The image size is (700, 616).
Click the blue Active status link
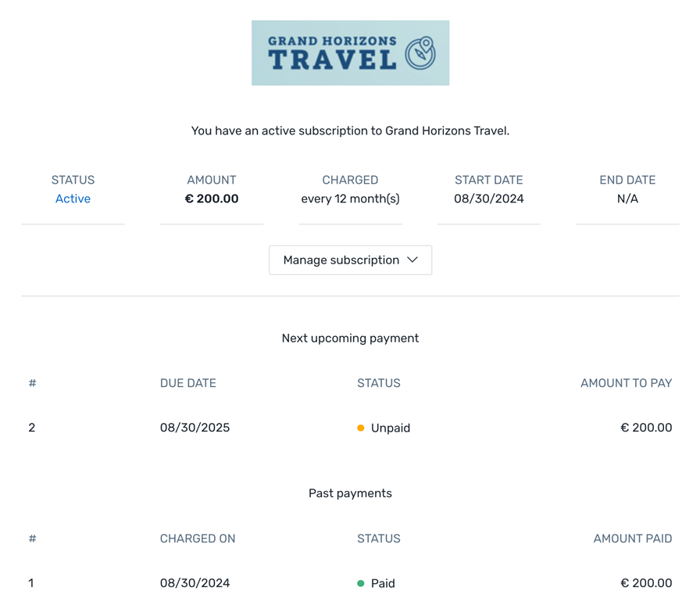tap(73, 199)
